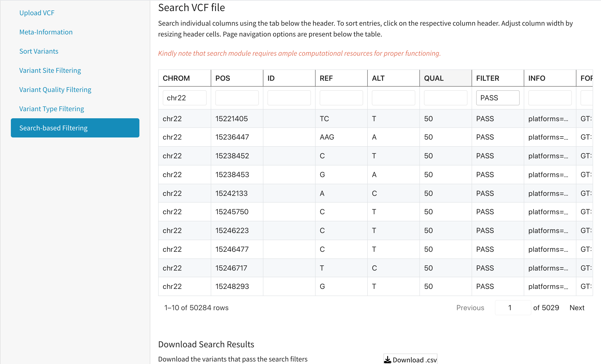Click the download icon beside Download .csv
Viewport: 601px width, 364px height.
click(387, 360)
